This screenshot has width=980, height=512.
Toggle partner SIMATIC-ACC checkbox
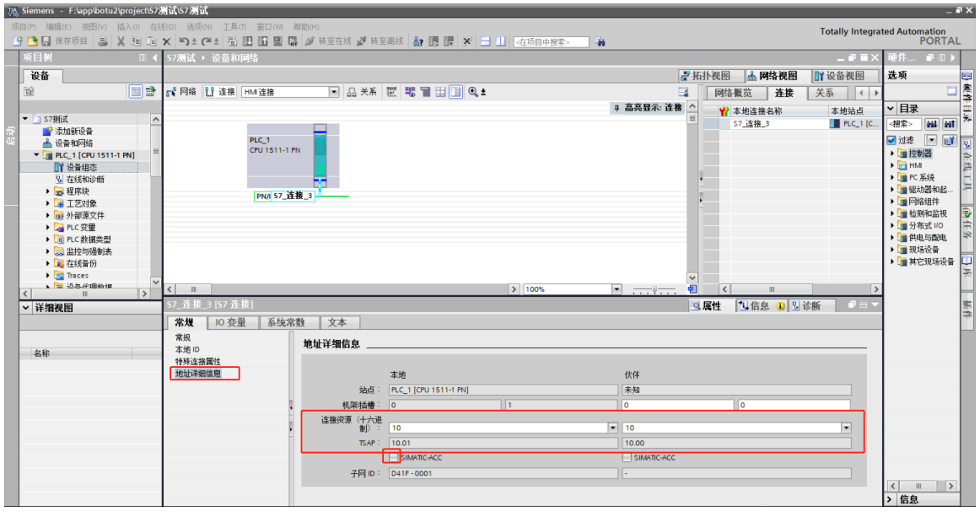pos(627,458)
